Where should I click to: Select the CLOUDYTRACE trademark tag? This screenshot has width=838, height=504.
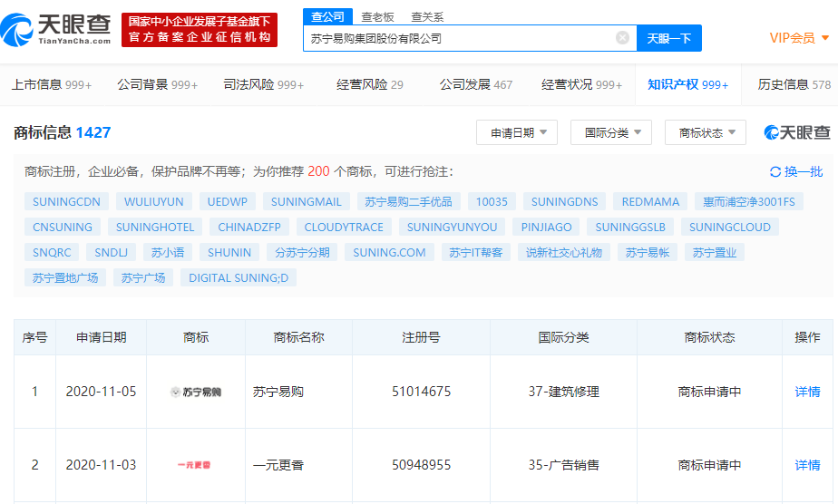(x=344, y=227)
